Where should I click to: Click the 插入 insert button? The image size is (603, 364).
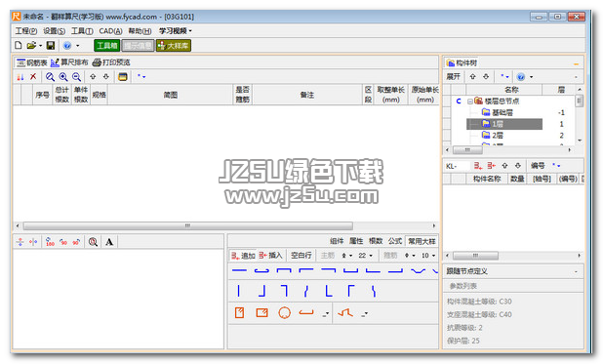[270, 256]
